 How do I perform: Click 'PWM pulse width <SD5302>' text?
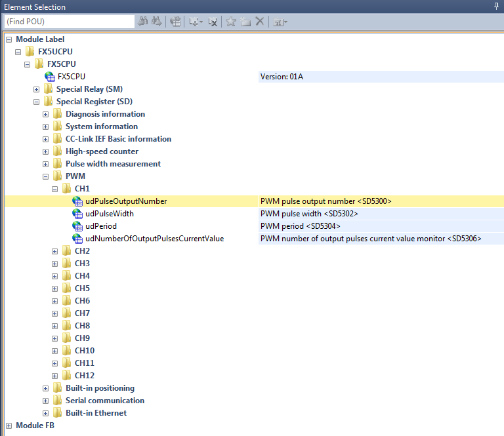(309, 214)
